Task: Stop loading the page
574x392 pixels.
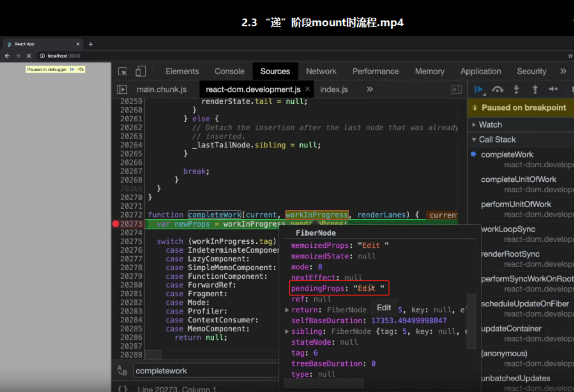Action: click(x=29, y=56)
